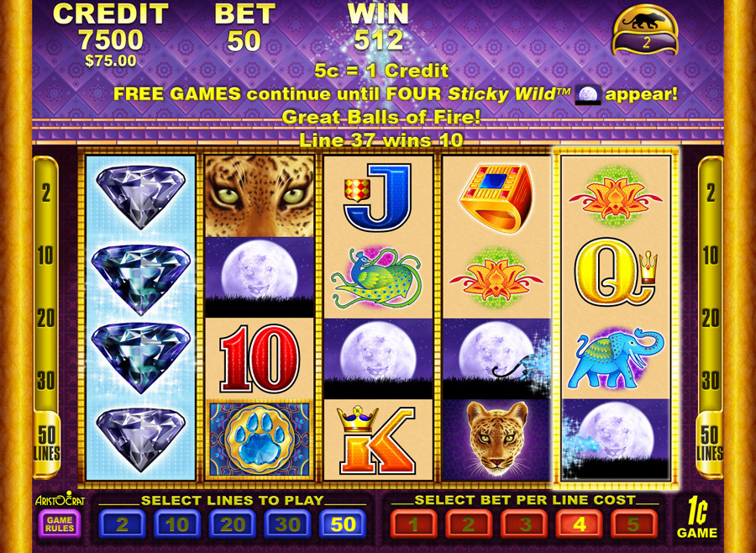Viewport: 756px width, 553px height.
Task: Click the gold Q symbol
Action: pyautogui.click(x=616, y=276)
